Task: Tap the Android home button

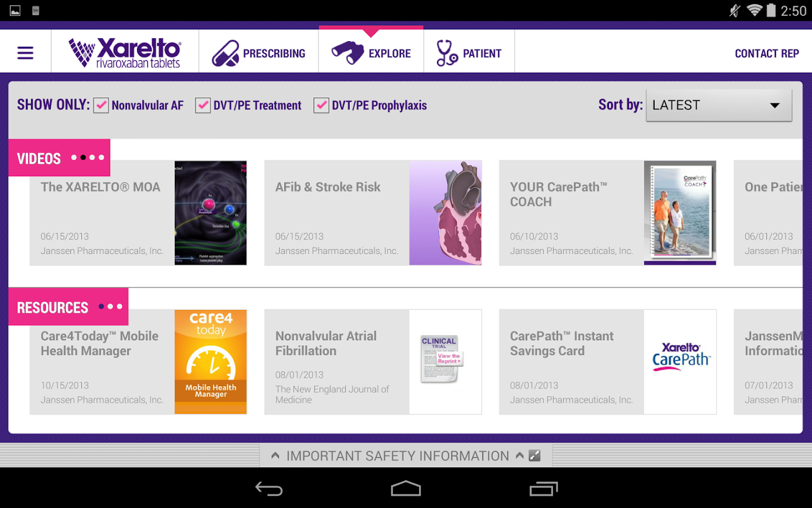Action: point(406,488)
